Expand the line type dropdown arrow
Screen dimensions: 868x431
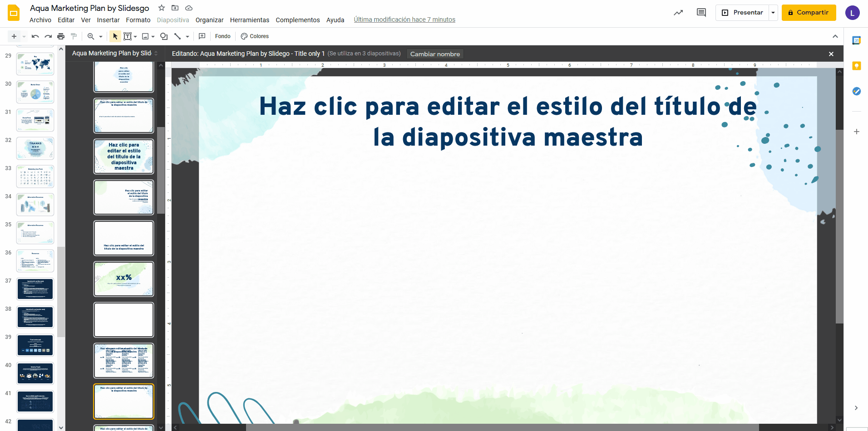tap(187, 36)
